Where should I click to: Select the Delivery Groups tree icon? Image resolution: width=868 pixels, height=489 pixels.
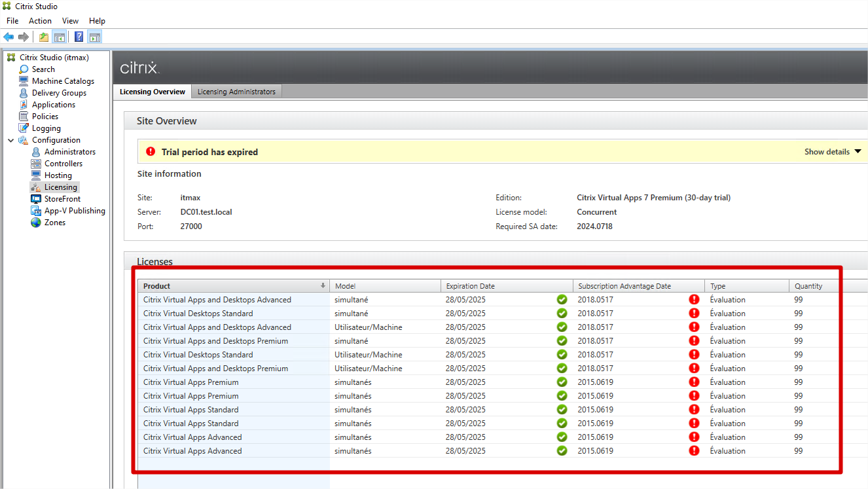point(24,93)
